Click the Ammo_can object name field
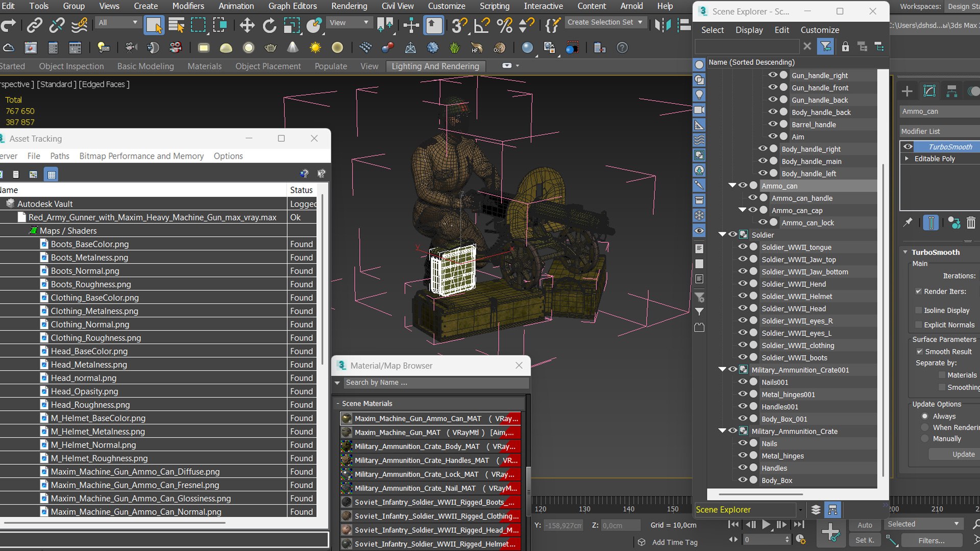Screen dimensions: 980x551 pos(939,111)
